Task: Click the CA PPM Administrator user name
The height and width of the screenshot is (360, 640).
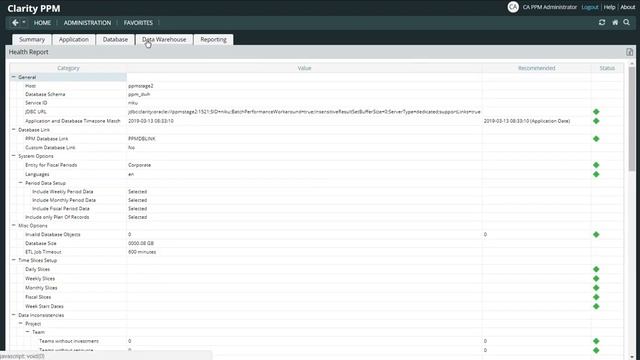Action: click(550, 7)
